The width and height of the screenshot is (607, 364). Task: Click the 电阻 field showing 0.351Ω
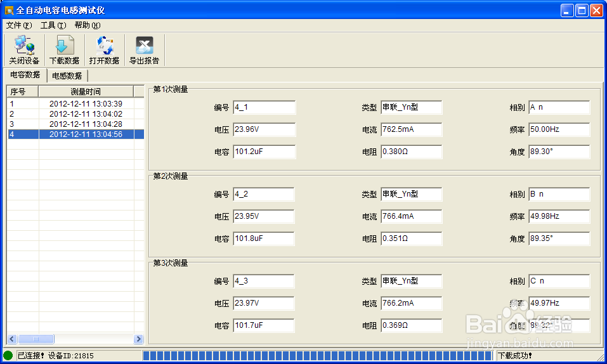coord(411,238)
